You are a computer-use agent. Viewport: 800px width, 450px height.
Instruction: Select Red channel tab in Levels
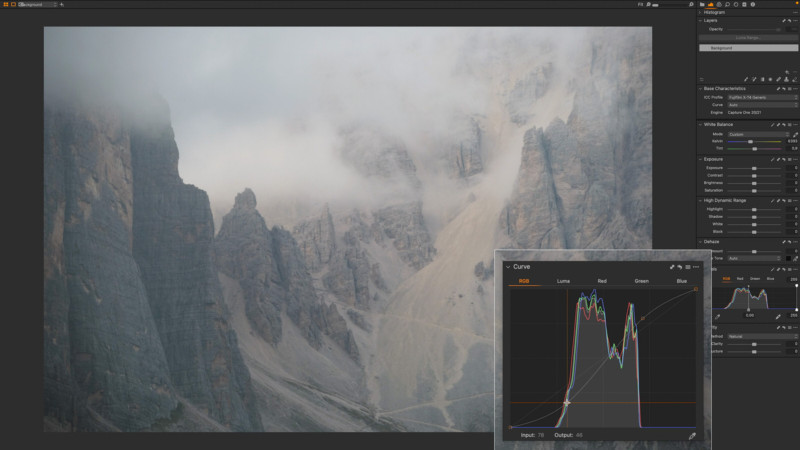coord(740,279)
